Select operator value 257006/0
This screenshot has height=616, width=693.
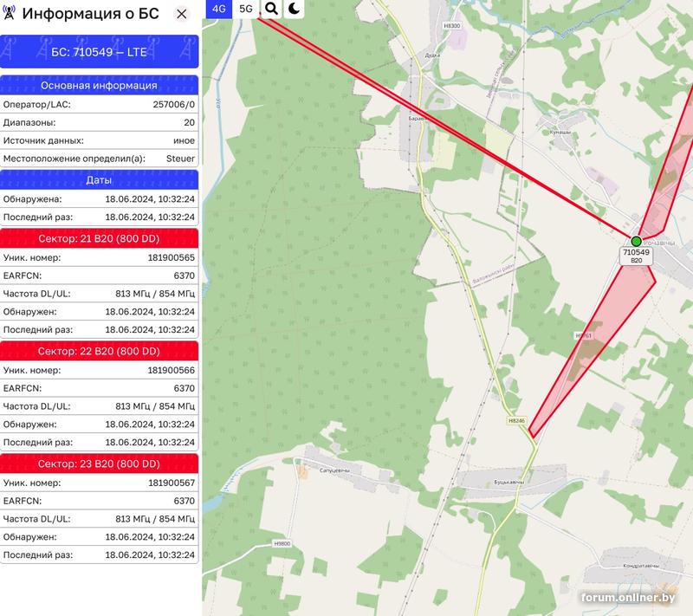174,104
